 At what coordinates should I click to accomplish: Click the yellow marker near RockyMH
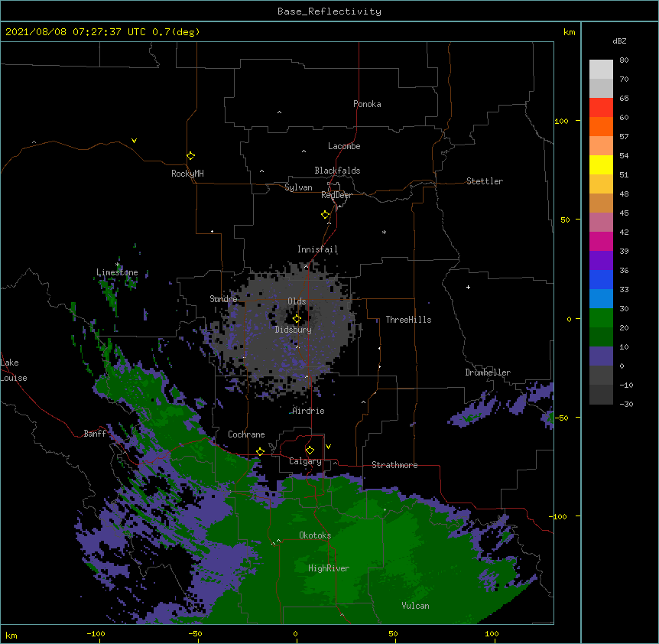190,155
